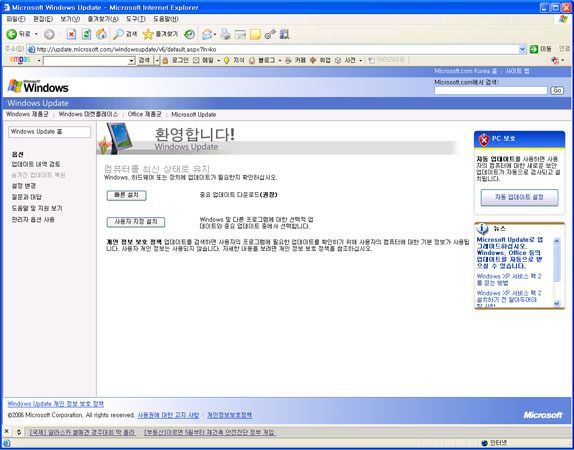
Task: Click the Empas 사전 icon
Action: pos(338,60)
